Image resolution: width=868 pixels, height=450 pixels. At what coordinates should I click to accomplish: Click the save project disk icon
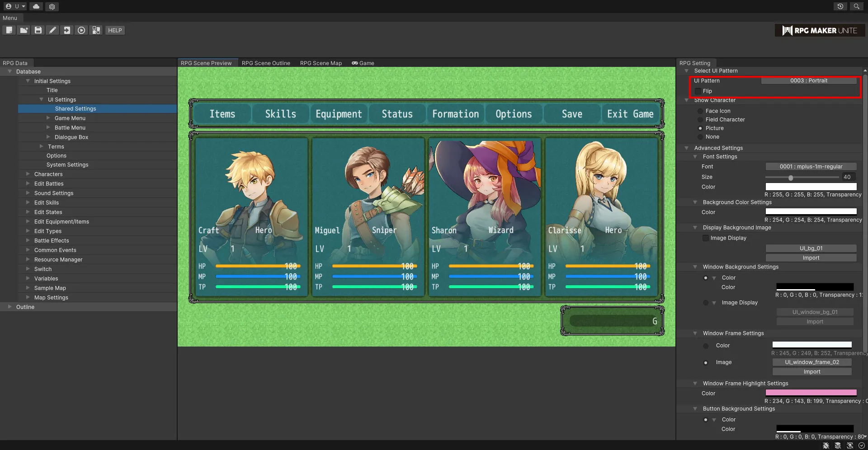click(x=38, y=30)
